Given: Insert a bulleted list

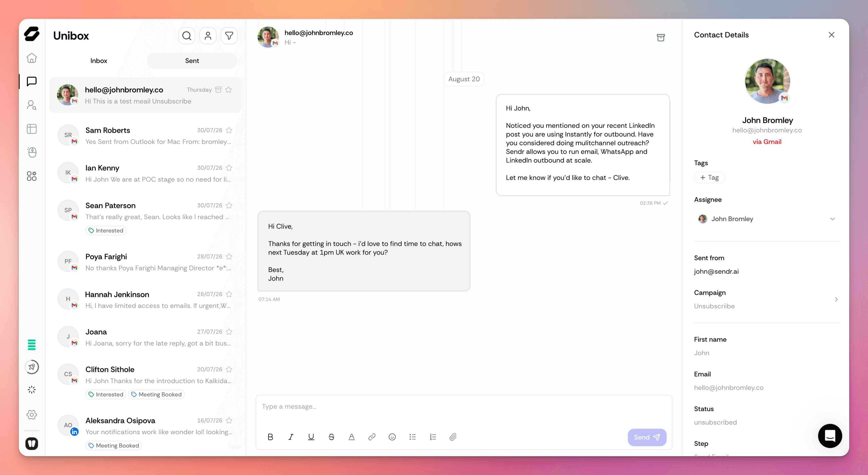Looking at the screenshot, I should (412, 437).
